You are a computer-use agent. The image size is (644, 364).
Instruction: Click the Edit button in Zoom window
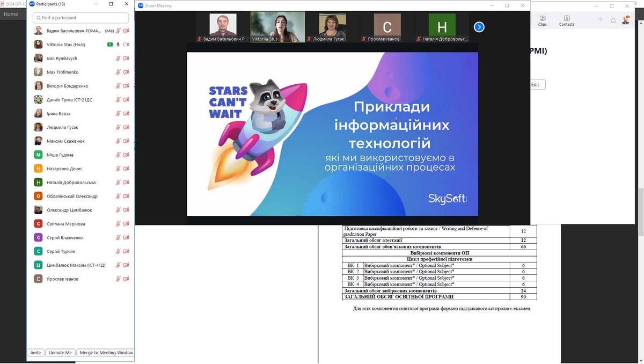pos(536,85)
